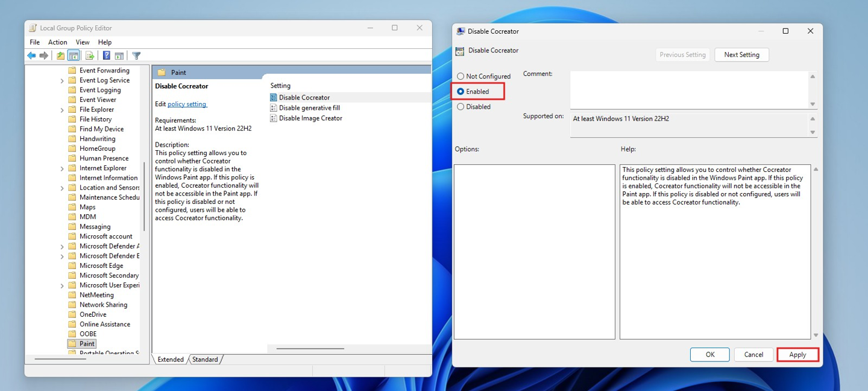Choose the Disabled radio button

(461, 107)
